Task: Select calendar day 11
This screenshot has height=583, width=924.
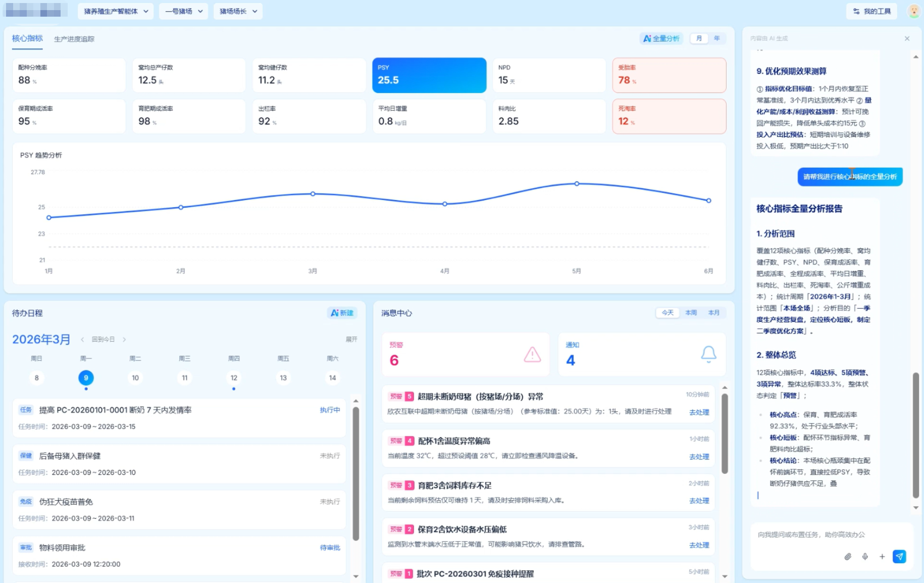Action: 185,378
